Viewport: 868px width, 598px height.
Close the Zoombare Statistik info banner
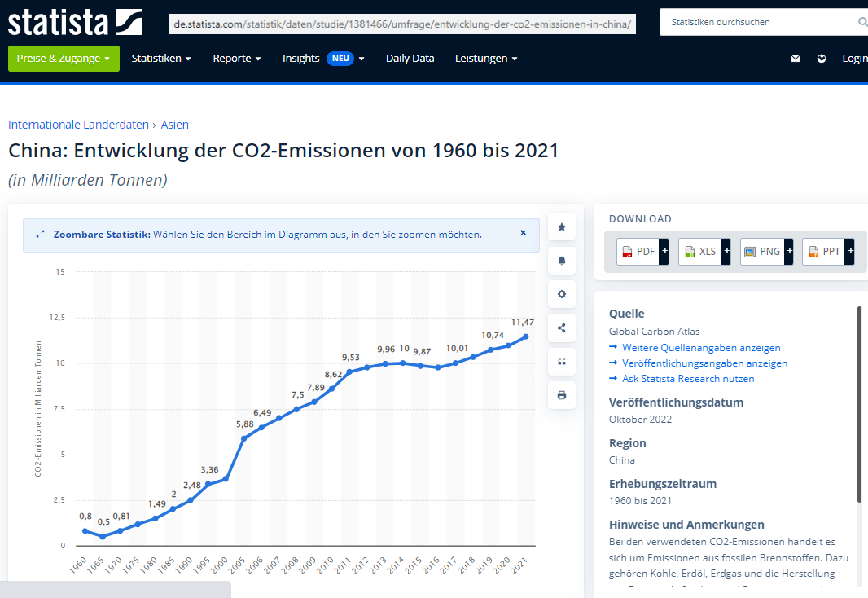(524, 233)
